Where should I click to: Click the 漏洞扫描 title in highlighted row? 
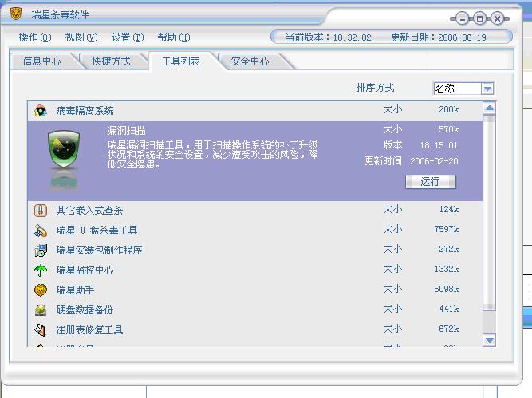(126, 131)
